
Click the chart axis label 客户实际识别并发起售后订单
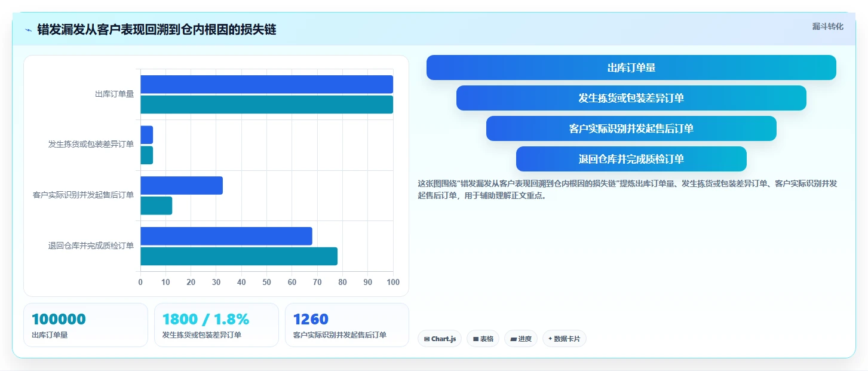pos(83,195)
